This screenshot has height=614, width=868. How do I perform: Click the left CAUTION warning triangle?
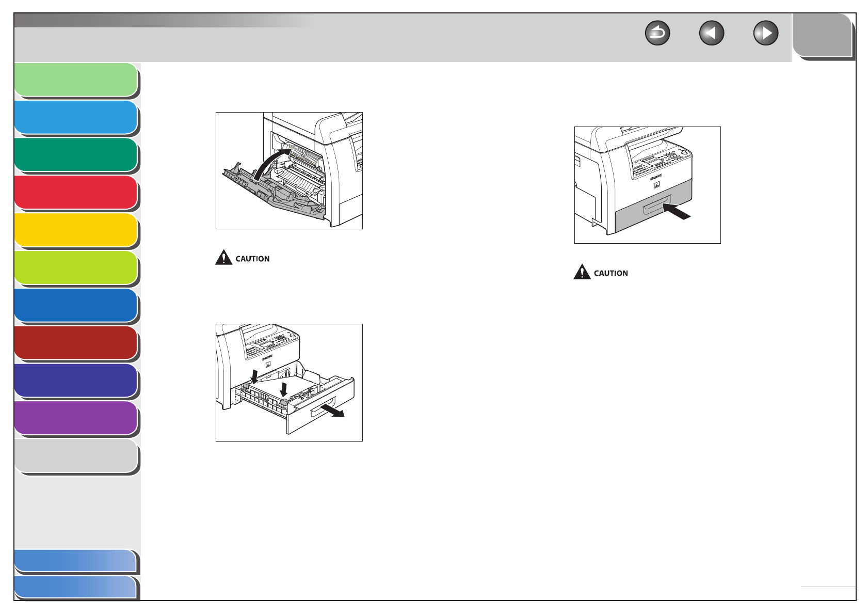(223, 257)
